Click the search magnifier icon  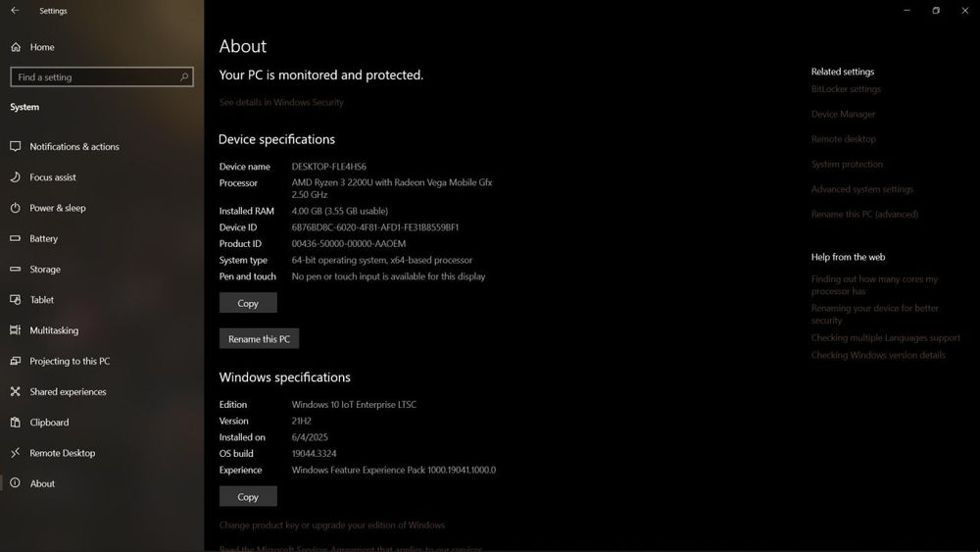[x=184, y=76]
